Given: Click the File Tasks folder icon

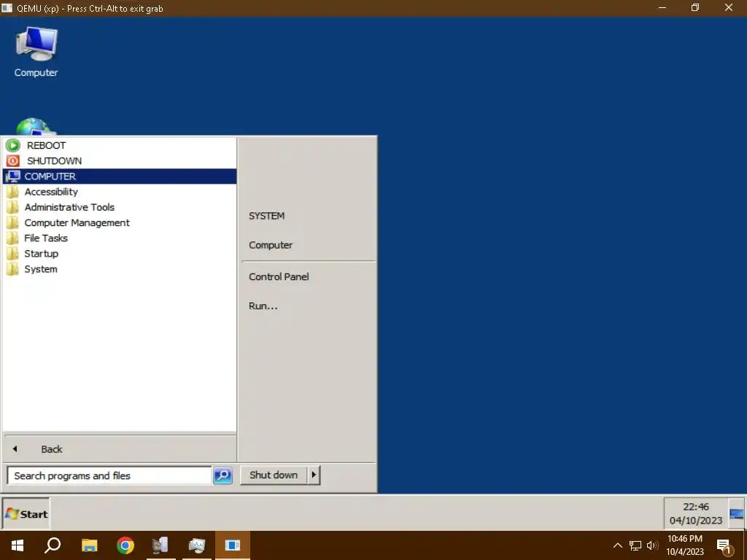Looking at the screenshot, I should click(x=13, y=238).
